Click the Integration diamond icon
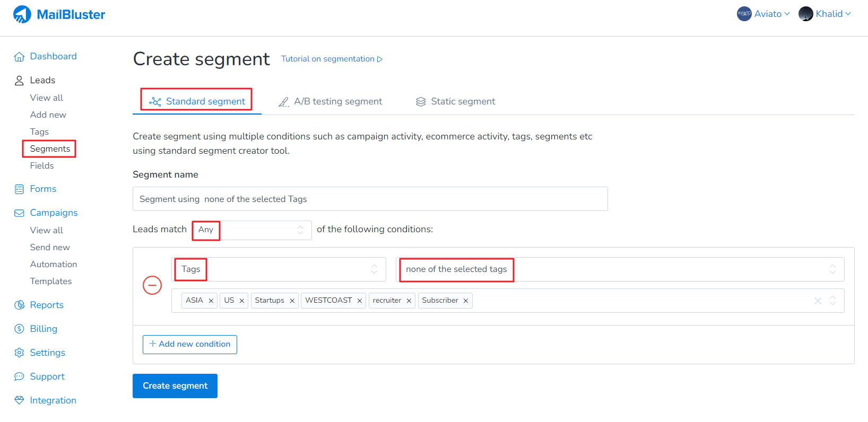 point(19,400)
